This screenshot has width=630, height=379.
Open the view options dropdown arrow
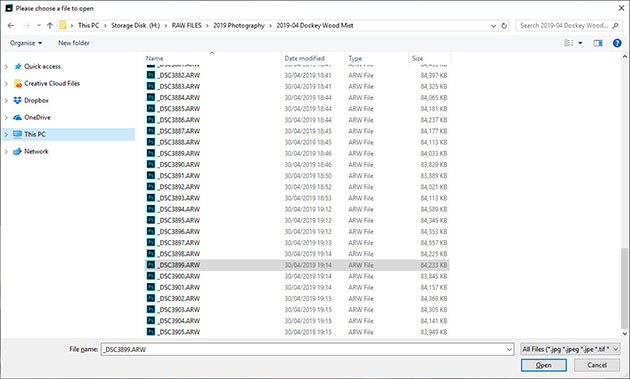tap(580, 43)
